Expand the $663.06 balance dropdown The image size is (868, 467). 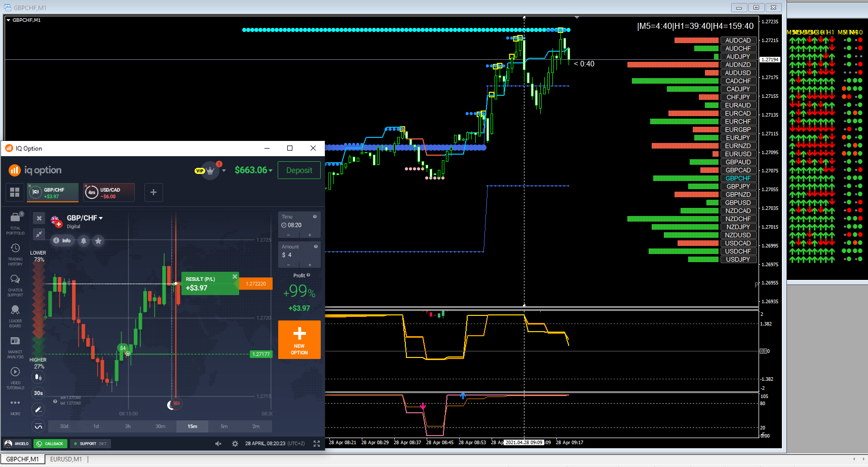click(253, 170)
